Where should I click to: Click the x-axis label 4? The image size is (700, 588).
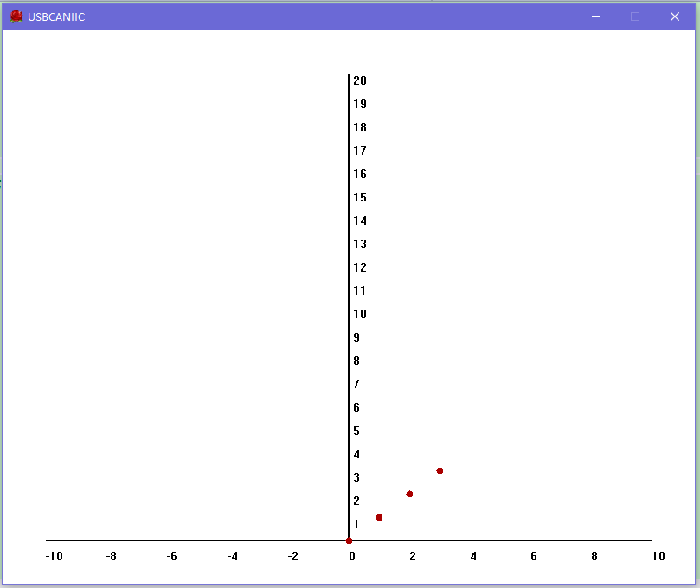point(473,556)
